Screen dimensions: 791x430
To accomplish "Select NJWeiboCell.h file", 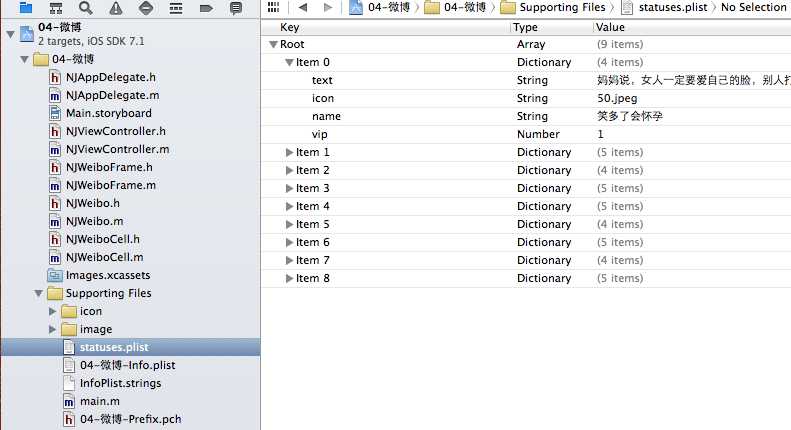I will 102,239.
